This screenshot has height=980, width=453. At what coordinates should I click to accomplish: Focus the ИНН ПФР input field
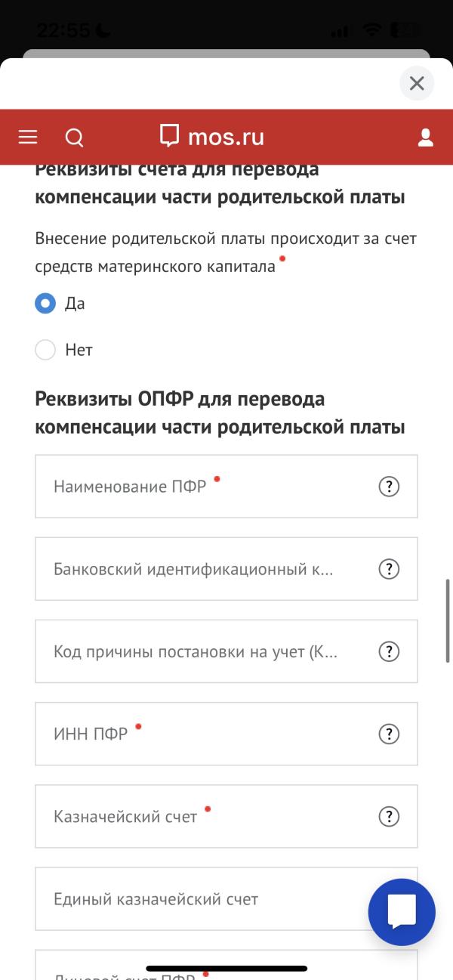(226, 734)
